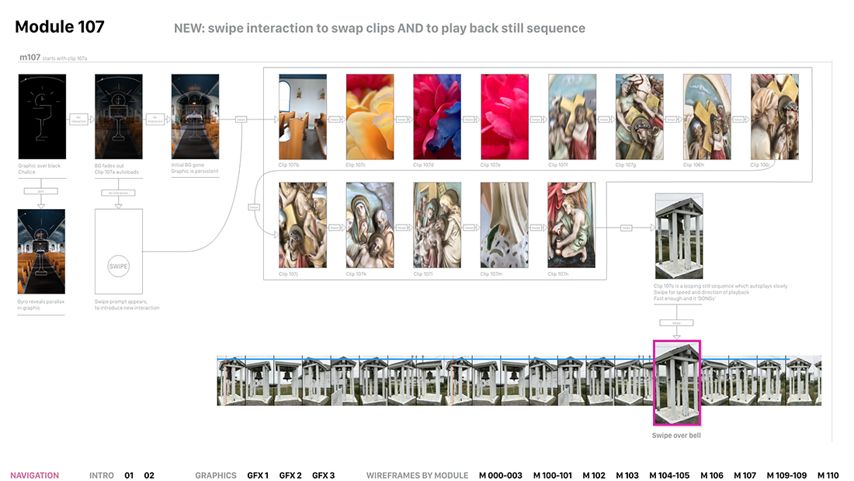This screenshot has width=854, height=481.
Task: Click the 'Gyro reveals parallax' caption
Action: pyautogui.click(x=41, y=305)
